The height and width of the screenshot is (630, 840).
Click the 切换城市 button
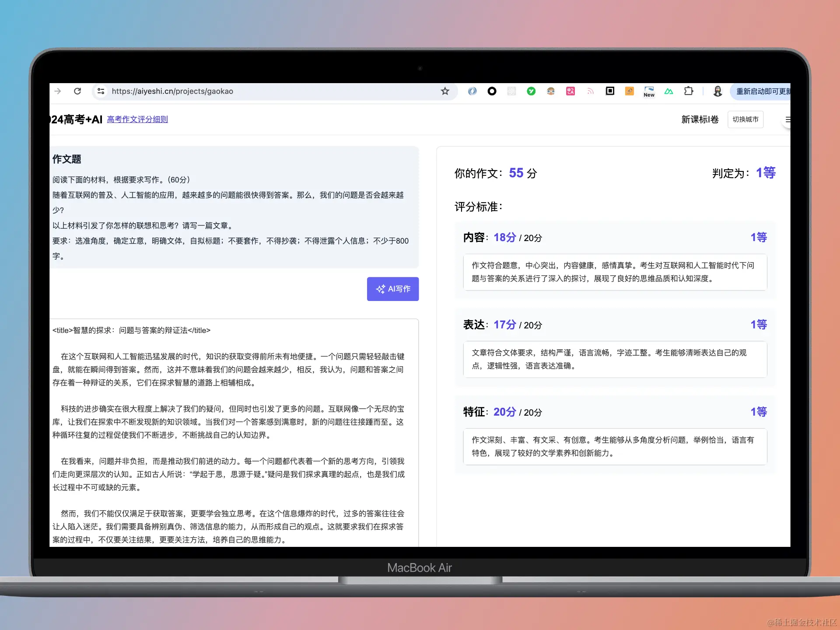pyautogui.click(x=745, y=119)
